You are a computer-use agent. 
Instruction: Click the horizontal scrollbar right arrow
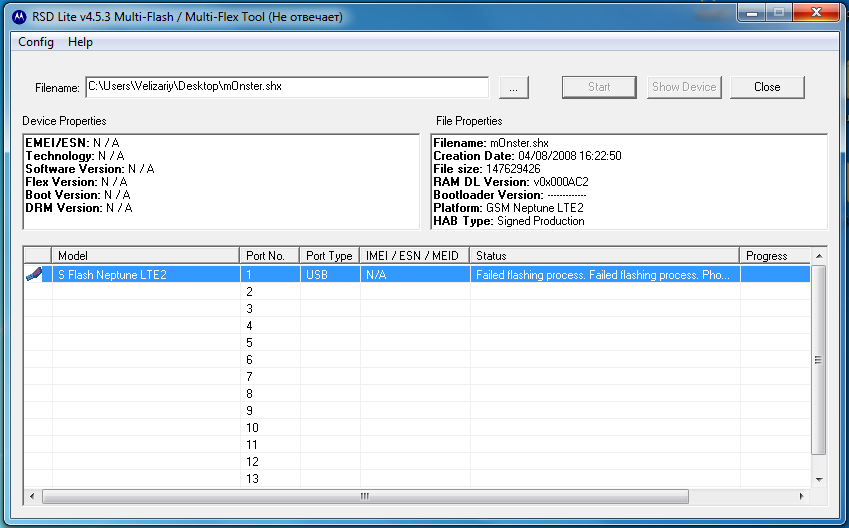coord(802,496)
